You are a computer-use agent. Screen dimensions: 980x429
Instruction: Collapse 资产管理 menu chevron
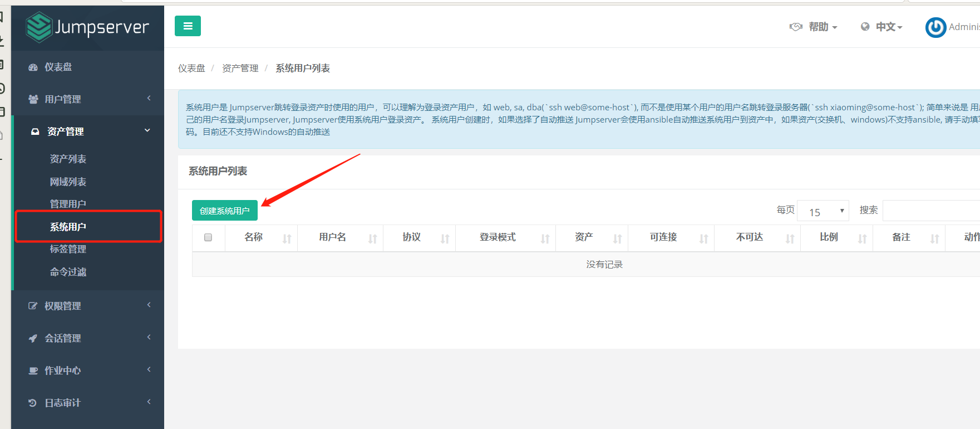pos(147,130)
